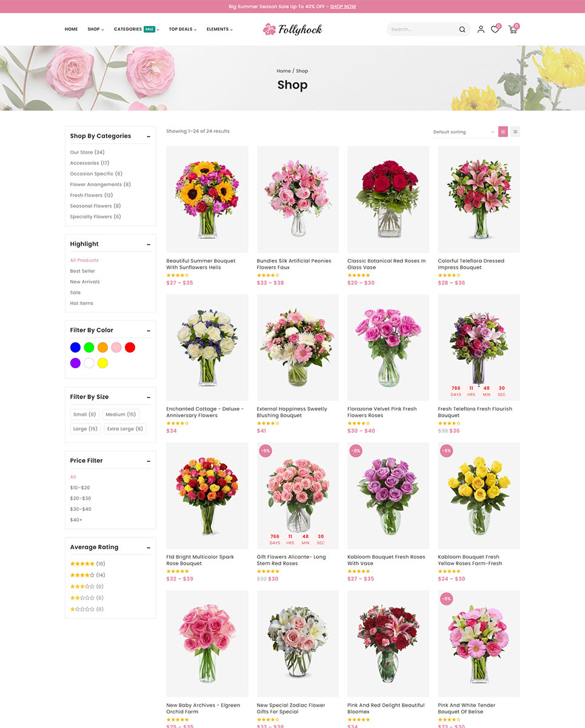Collapse the Price Filter section

[x=149, y=461]
